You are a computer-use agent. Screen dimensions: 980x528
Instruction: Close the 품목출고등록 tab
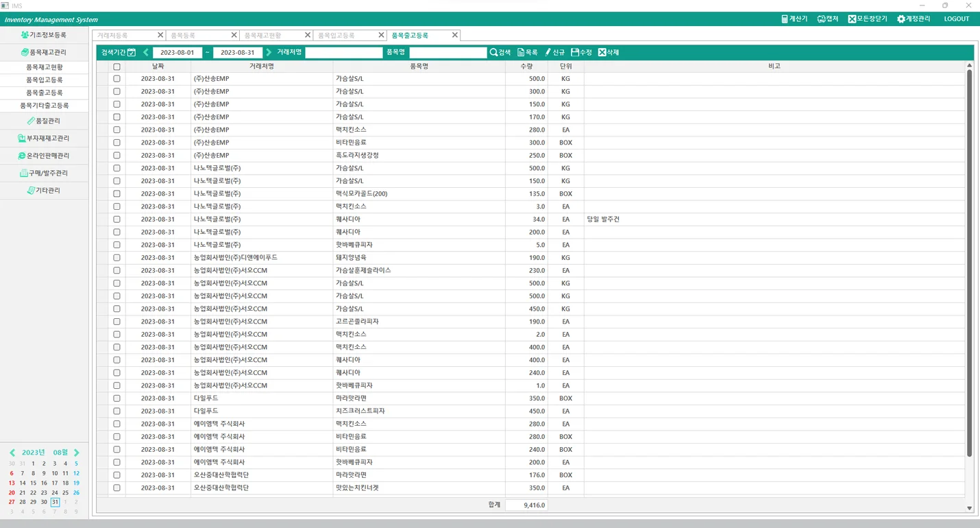454,35
